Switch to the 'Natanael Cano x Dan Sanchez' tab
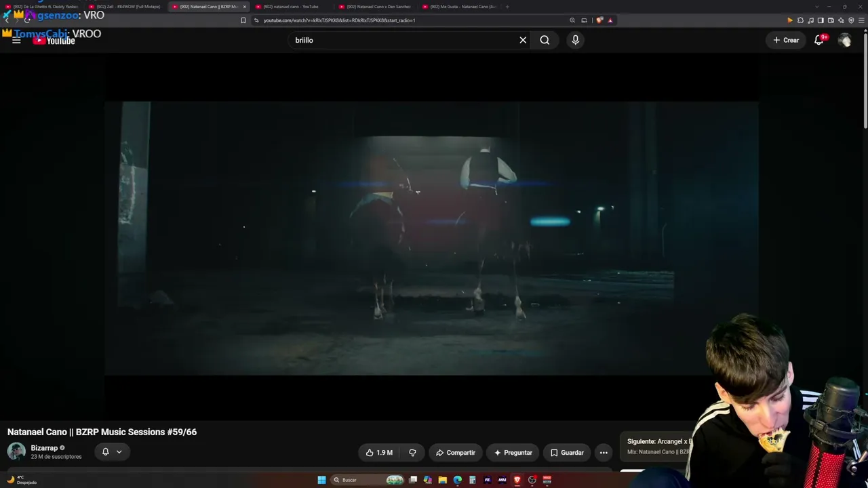The image size is (868, 488). click(x=374, y=7)
